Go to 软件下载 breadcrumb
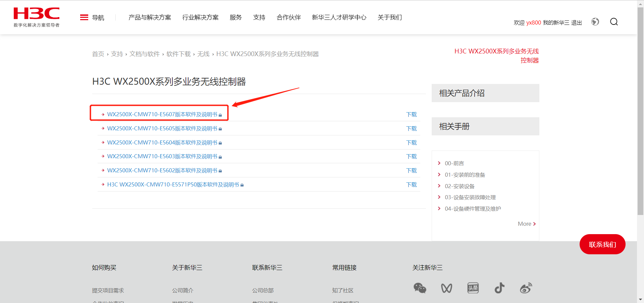This screenshot has width=644, height=303. (178, 54)
